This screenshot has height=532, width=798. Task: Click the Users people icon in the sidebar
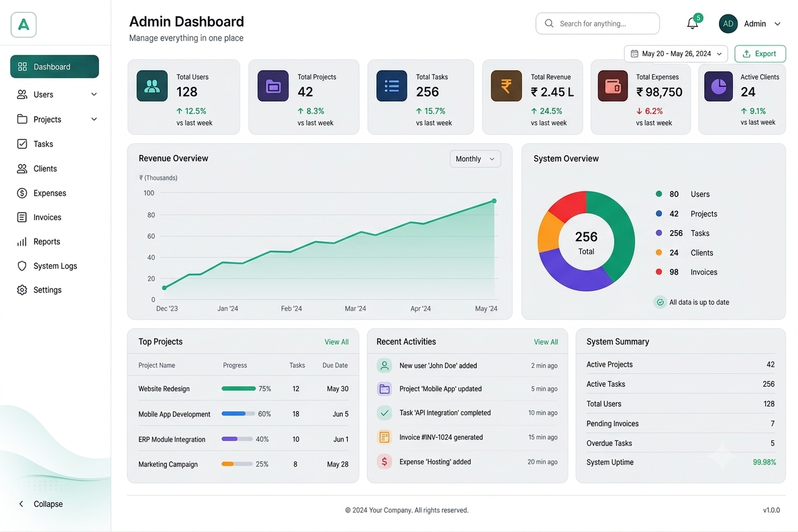[22, 95]
